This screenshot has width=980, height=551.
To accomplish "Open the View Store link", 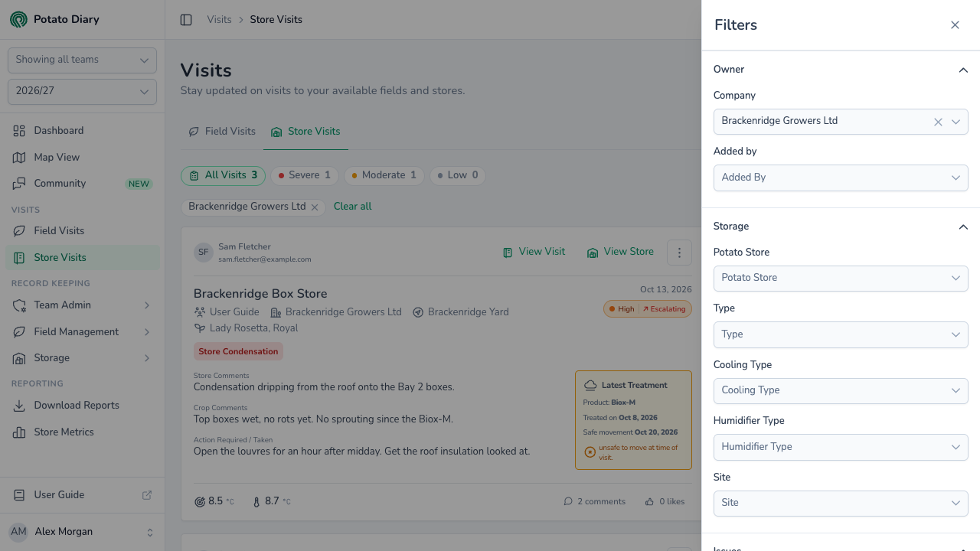I will pyautogui.click(x=620, y=252).
